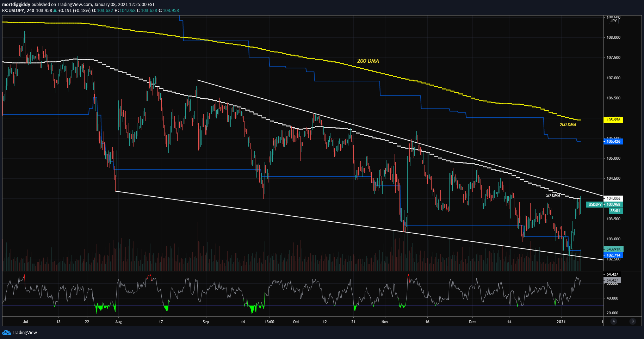Click the Oct date axis label

pyautogui.click(x=296, y=322)
